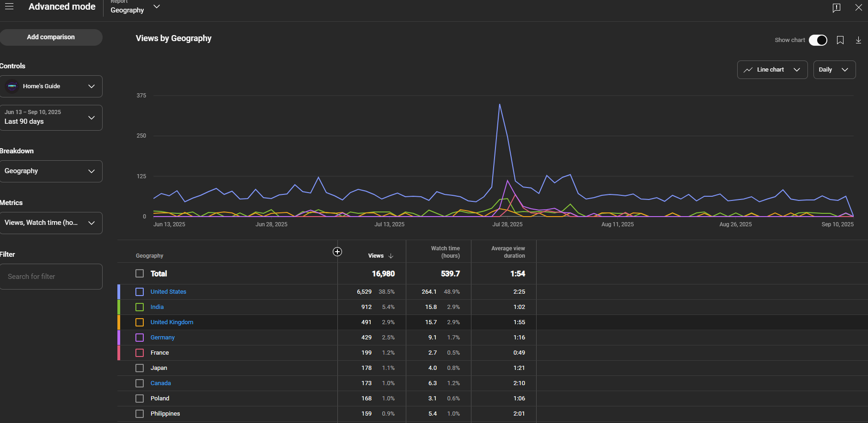Click the United States views value 6,529
Screen dimensions: 868x423
click(x=364, y=292)
